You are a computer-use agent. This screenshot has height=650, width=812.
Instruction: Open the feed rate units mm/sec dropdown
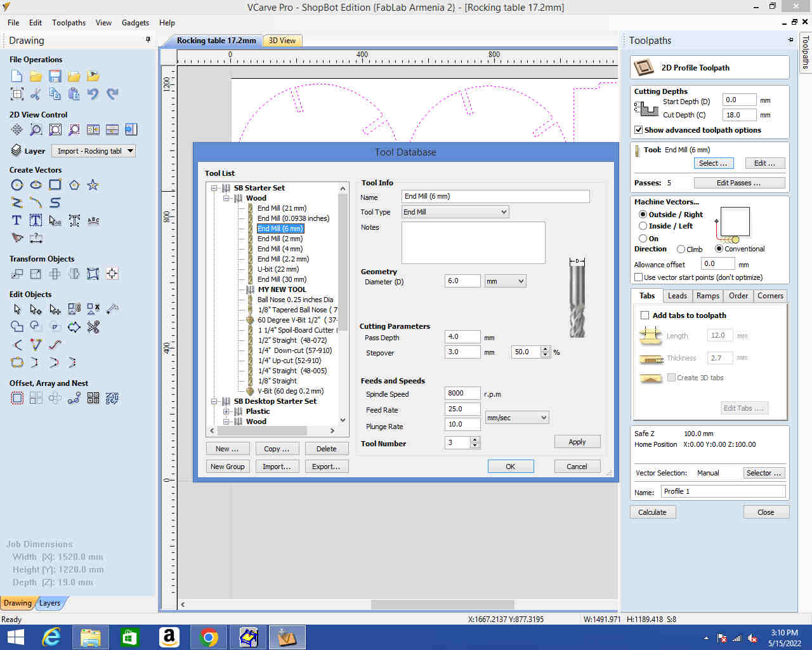point(517,418)
